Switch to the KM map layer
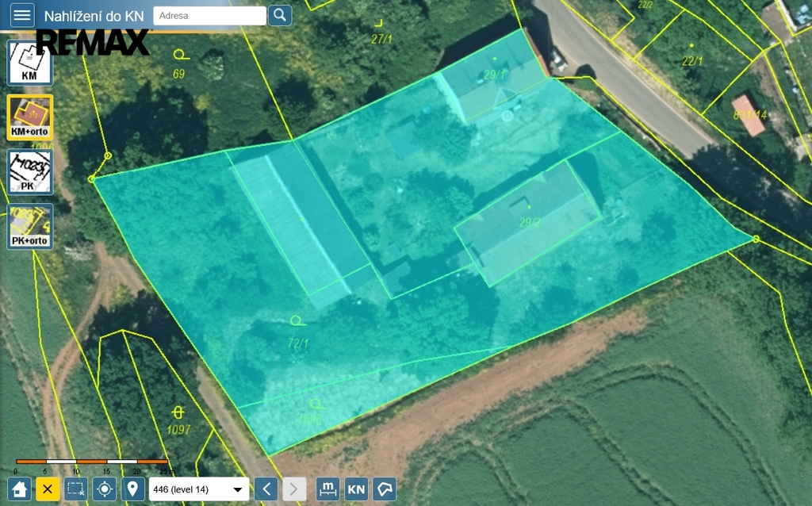 coord(30,63)
